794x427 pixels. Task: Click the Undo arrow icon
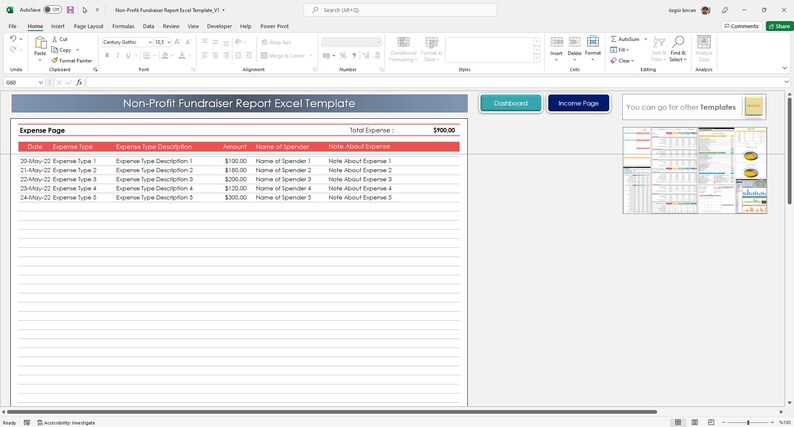click(13, 38)
